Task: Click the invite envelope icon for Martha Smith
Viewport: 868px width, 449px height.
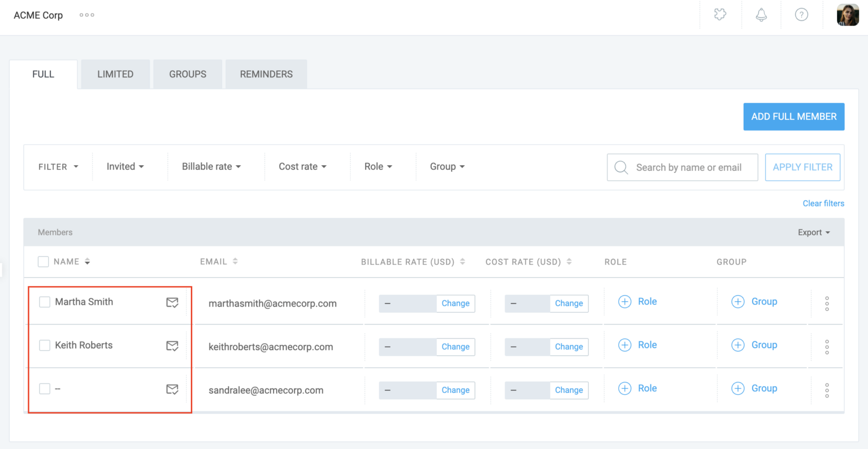Action: [x=172, y=303]
